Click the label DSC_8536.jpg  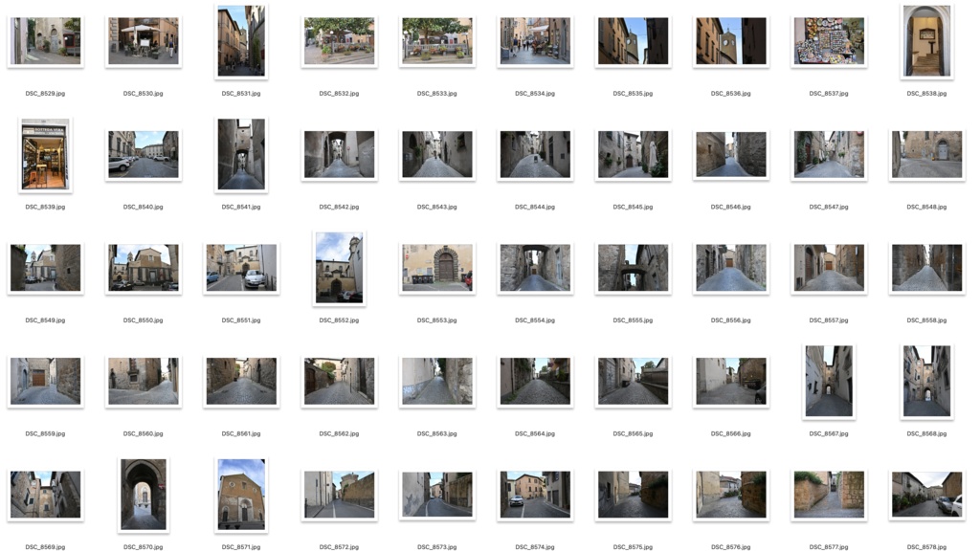pos(730,94)
